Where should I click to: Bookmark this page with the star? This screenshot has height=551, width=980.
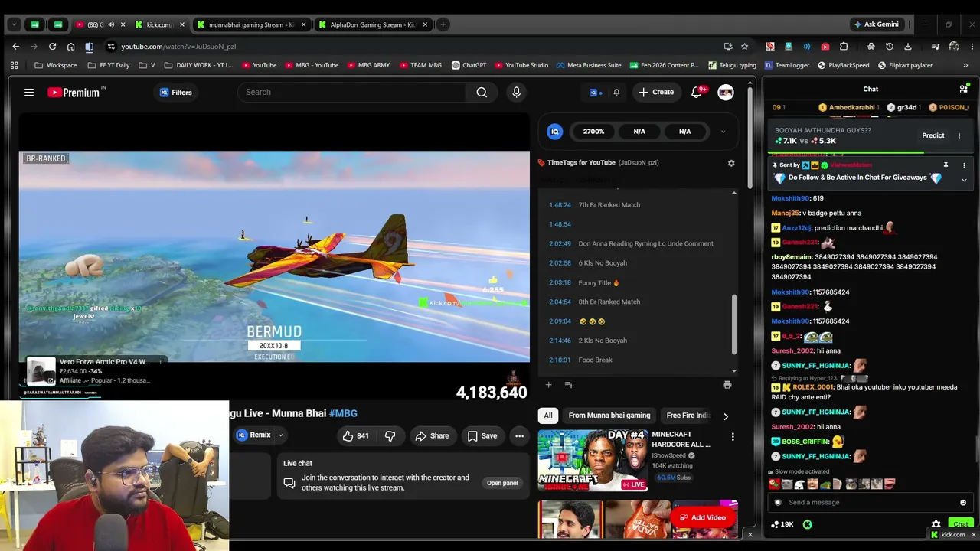pos(744,46)
